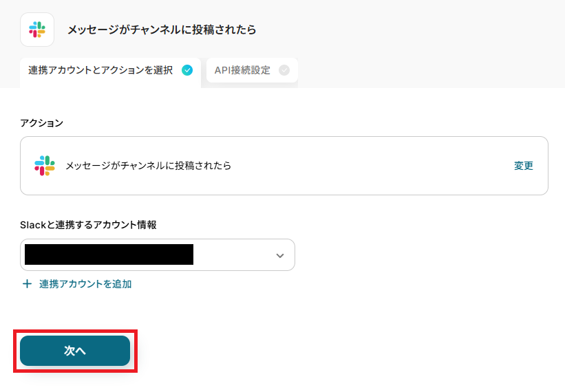Click the Slack logo in the page header
This screenshot has height=392, width=565.
click(37, 30)
